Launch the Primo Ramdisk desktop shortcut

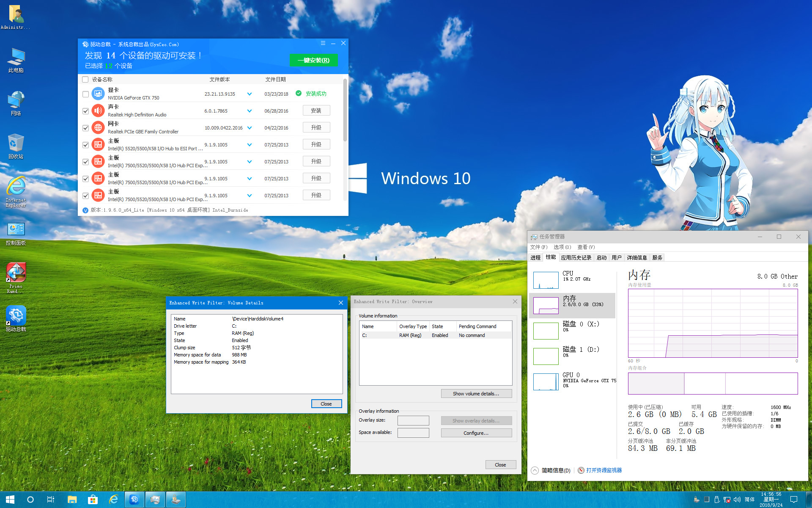pyautogui.click(x=16, y=278)
